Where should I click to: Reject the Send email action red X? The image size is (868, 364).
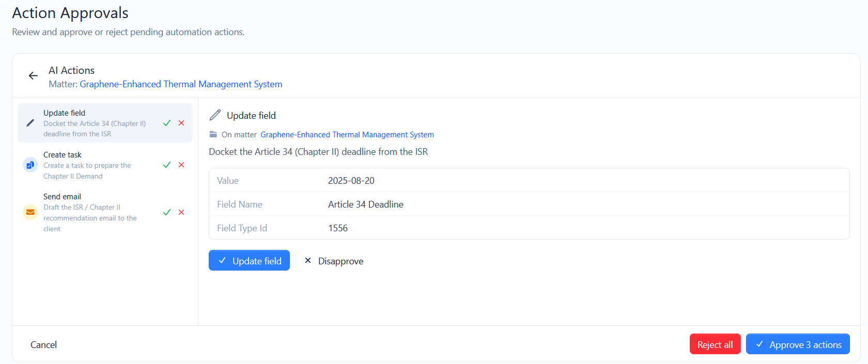181,212
